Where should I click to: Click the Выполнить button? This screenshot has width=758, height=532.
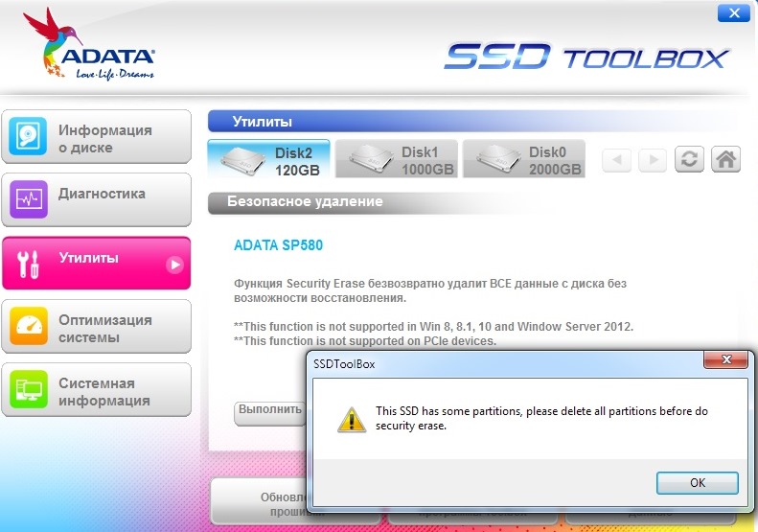270,412
